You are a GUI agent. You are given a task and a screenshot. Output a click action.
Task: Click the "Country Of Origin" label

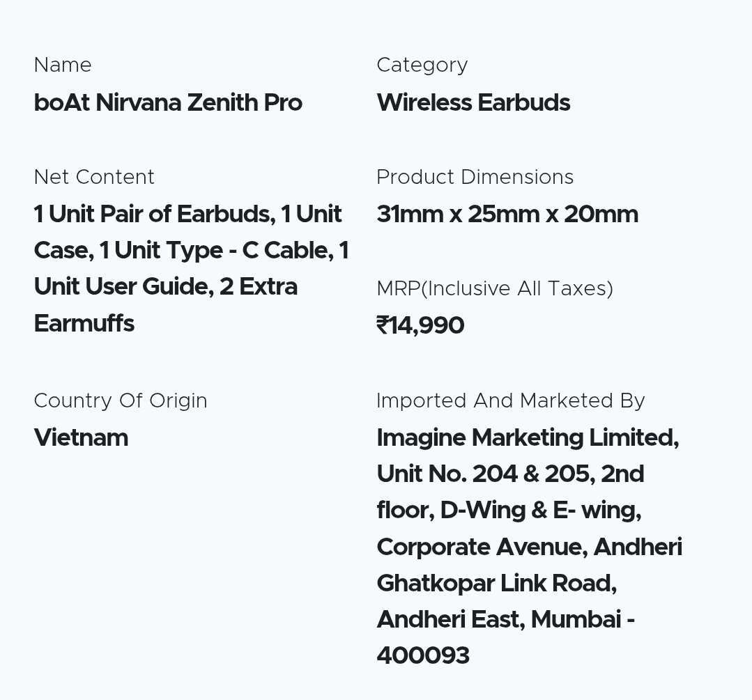(x=121, y=401)
